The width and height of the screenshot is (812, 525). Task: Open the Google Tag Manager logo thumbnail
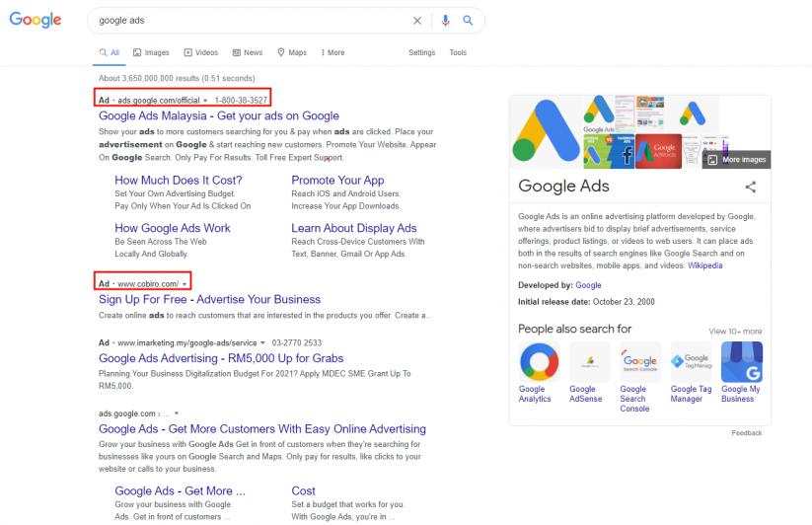pos(692,362)
